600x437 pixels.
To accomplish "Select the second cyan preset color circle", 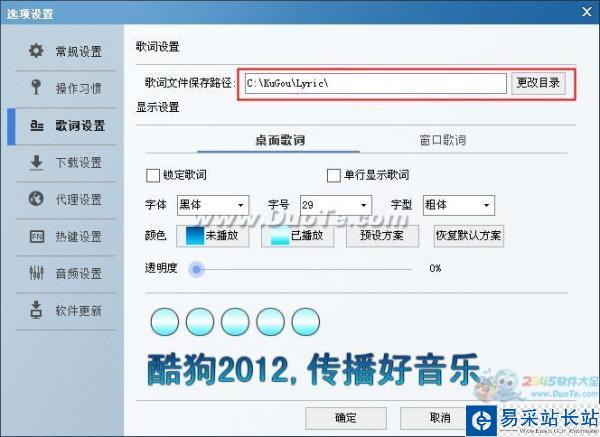I will [200, 322].
